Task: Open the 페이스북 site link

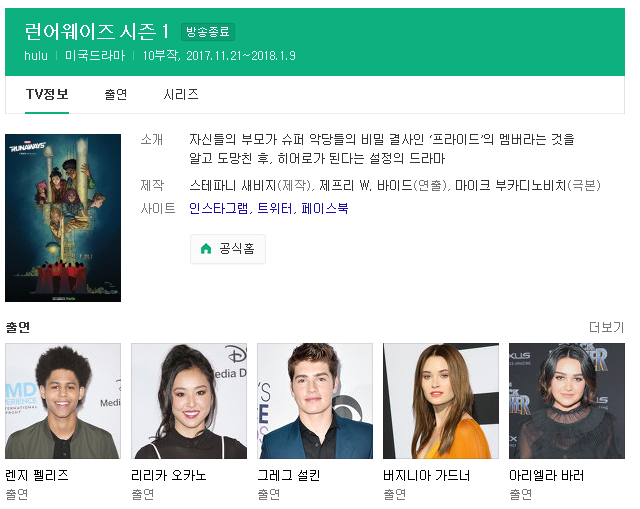Action: [x=325, y=209]
